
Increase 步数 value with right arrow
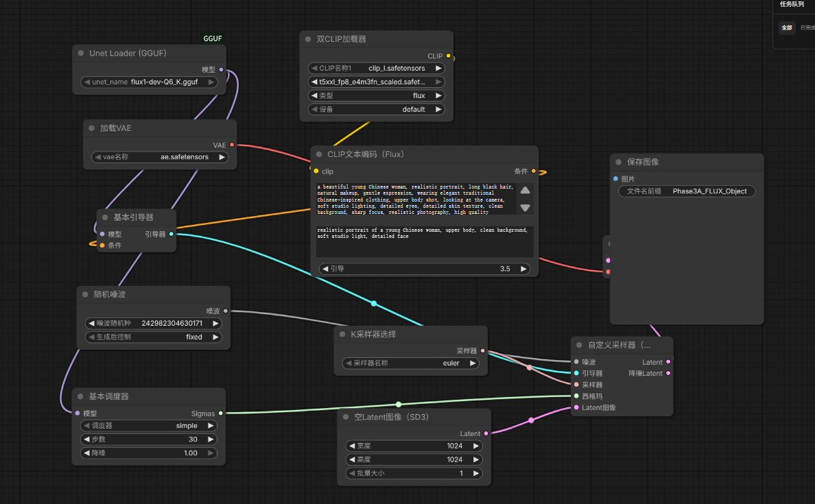(x=211, y=439)
